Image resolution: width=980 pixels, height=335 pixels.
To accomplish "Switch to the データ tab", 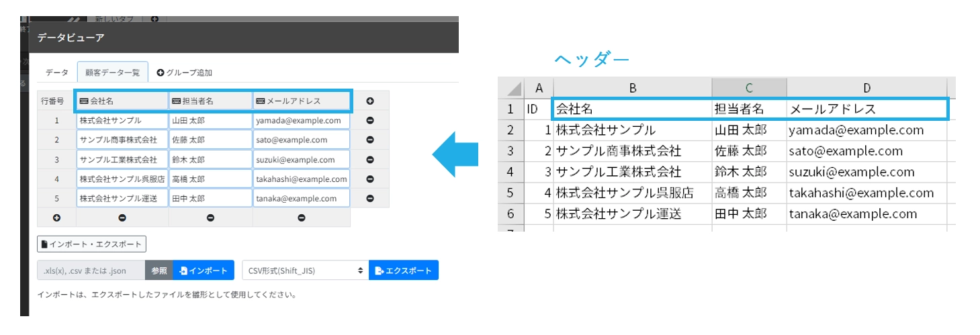I will point(56,73).
